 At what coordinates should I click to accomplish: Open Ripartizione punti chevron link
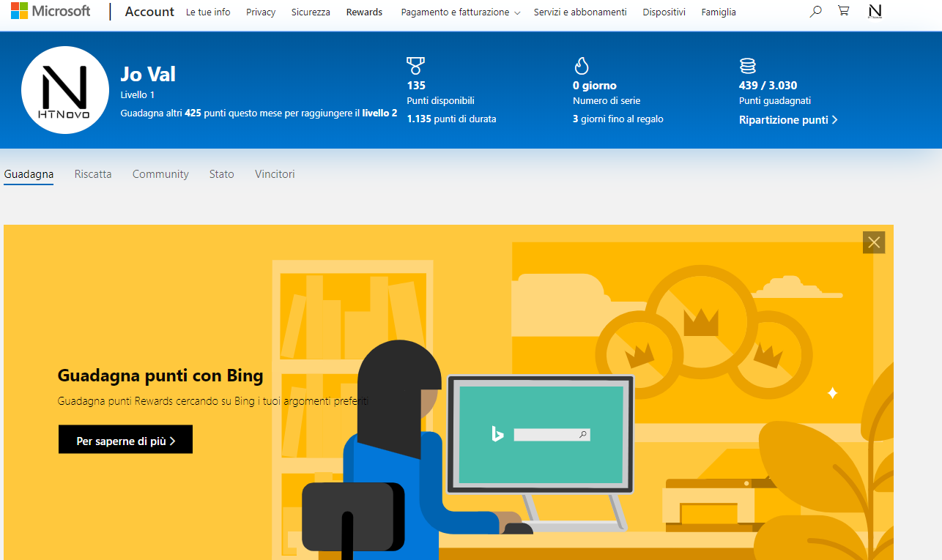click(788, 120)
